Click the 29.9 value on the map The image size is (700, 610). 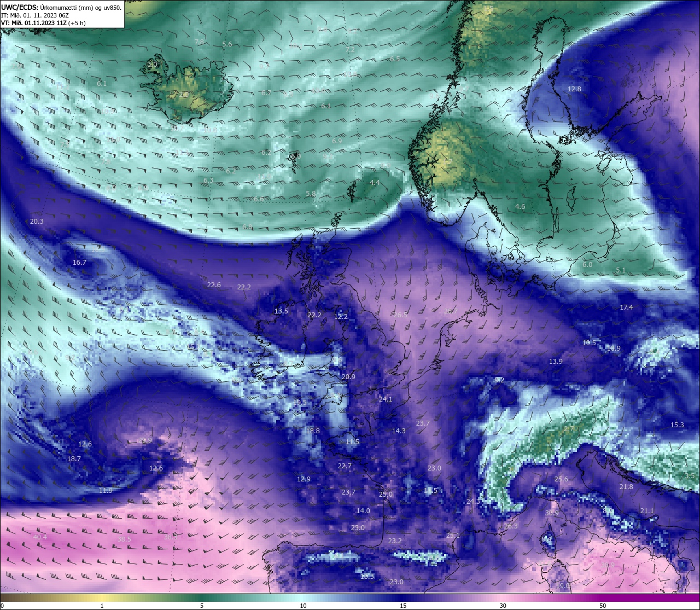point(145,440)
